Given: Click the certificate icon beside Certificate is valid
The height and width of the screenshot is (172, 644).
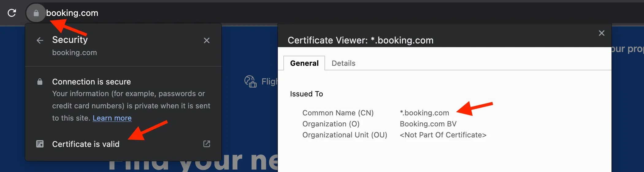Looking at the screenshot, I should 40,144.
